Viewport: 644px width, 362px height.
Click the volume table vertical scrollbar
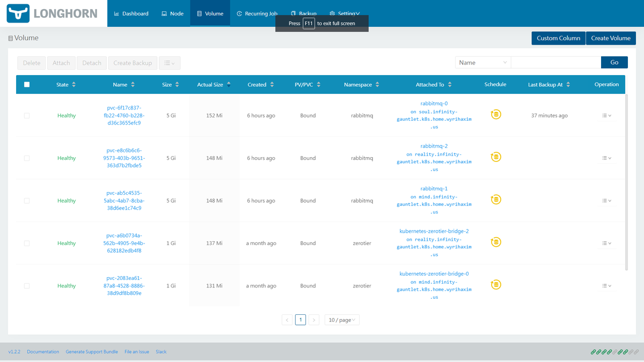point(626,182)
